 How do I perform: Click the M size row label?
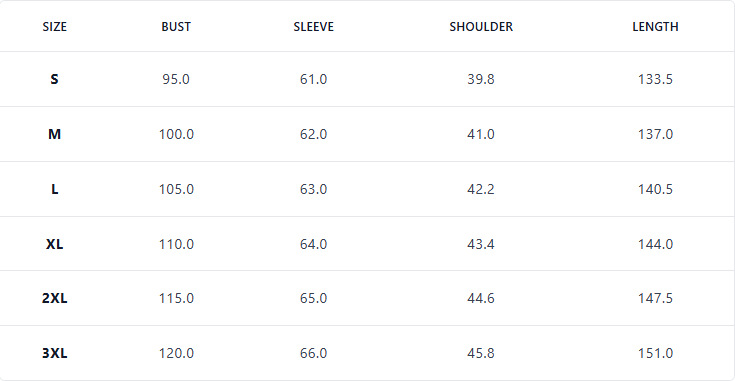[x=54, y=134]
